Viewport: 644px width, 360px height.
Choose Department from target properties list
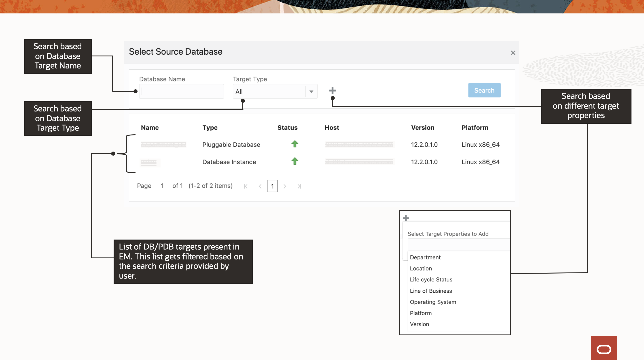425,257
